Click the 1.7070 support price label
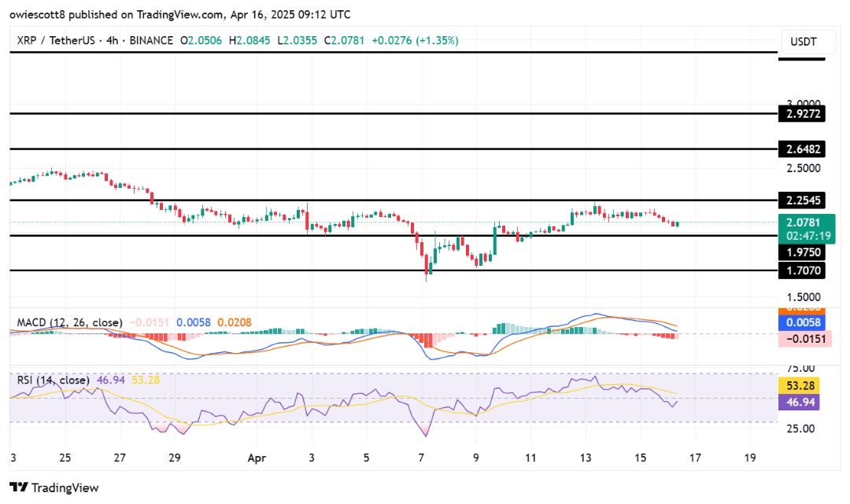850x504 pixels. pyautogui.click(x=802, y=270)
